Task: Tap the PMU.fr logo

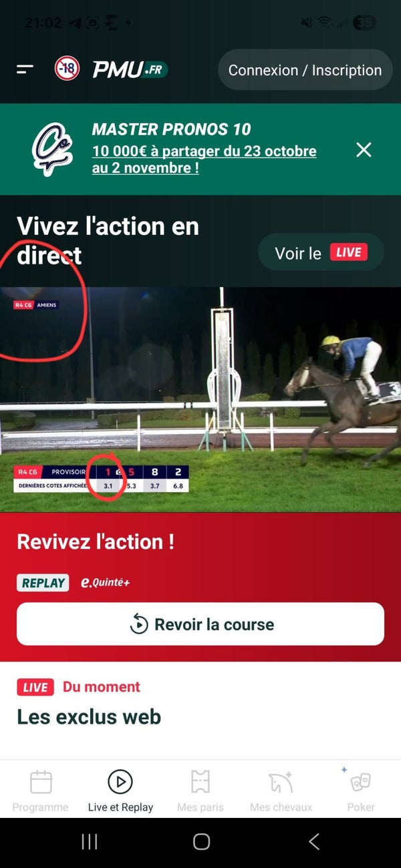Action: pyautogui.click(x=130, y=69)
